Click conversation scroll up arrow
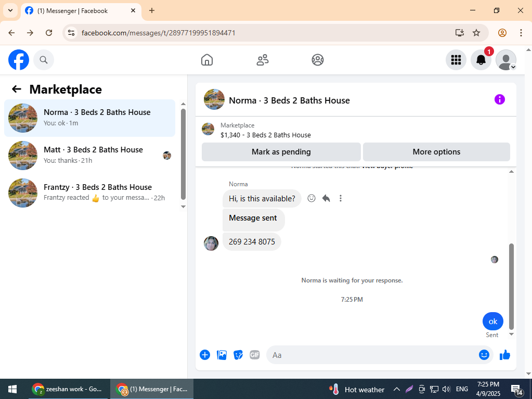The height and width of the screenshot is (399, 532). coord(511,172)
